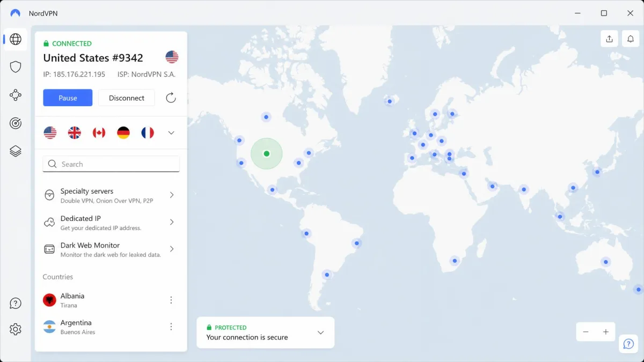Click the NordVPN logo in title bar
This screenshot has height=362, width=644.
coord(16,13)
